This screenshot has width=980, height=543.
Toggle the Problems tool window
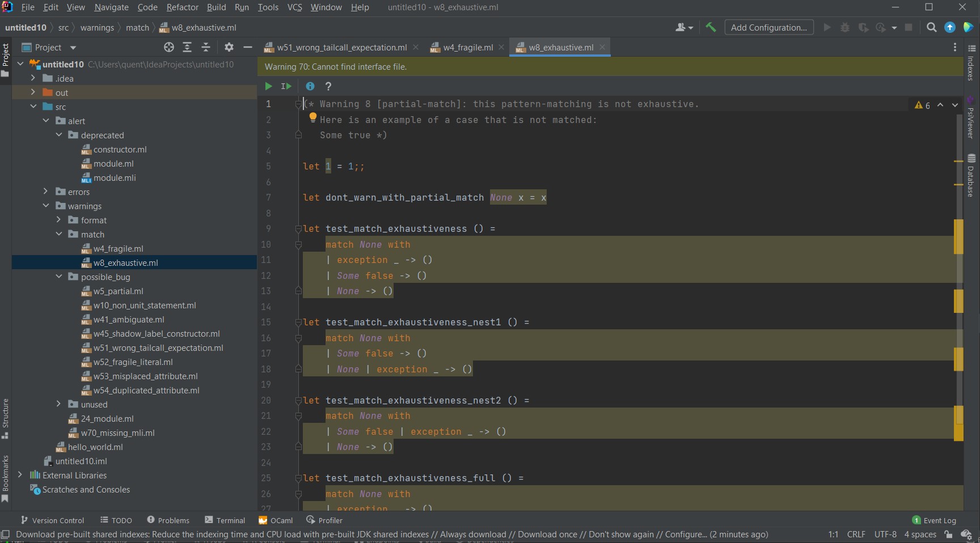pyautogui.click(x=168, y=520)
